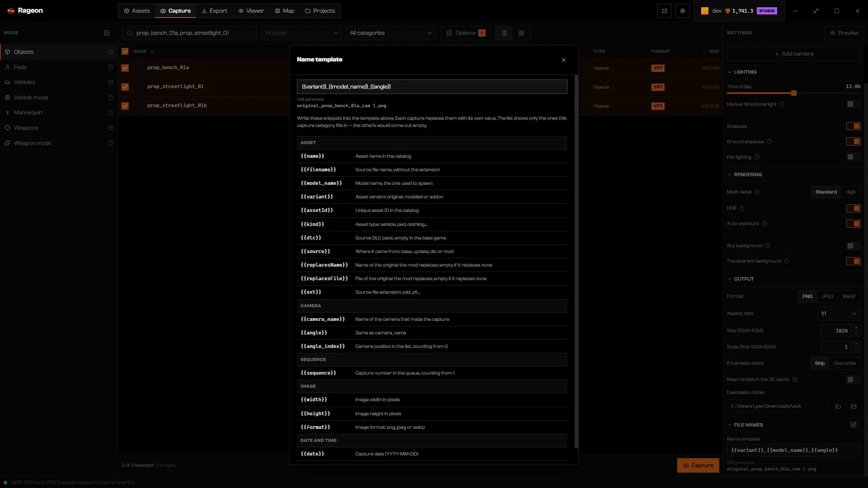Click the orange dev user avatar
This screenshot has height=488, width=868.
pyautogui.click(x=704, y=11)
